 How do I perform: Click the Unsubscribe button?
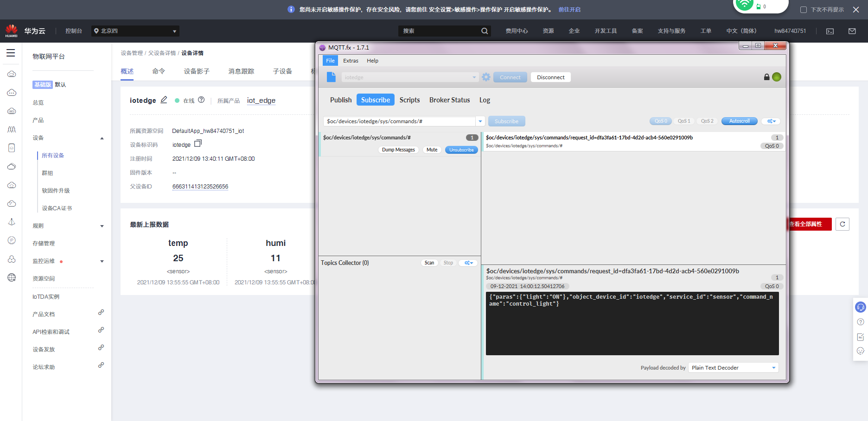click(461, 150)
